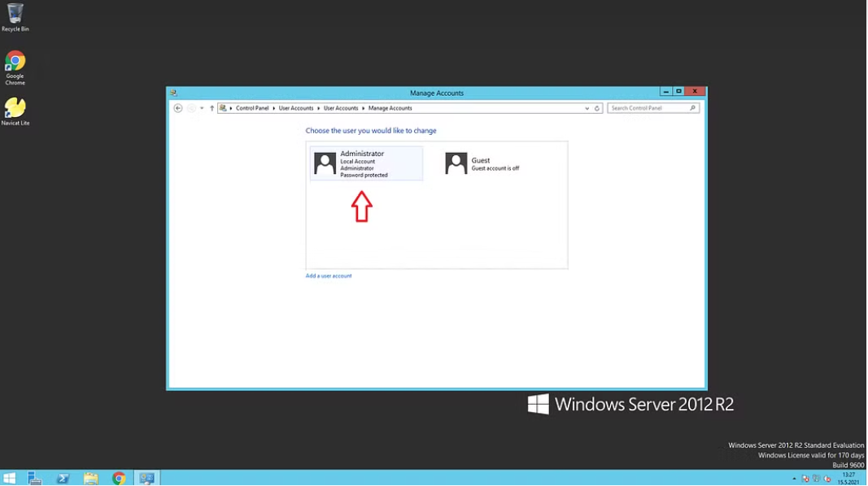Open Server Manager from the taskbar

[x=34, y=478]
